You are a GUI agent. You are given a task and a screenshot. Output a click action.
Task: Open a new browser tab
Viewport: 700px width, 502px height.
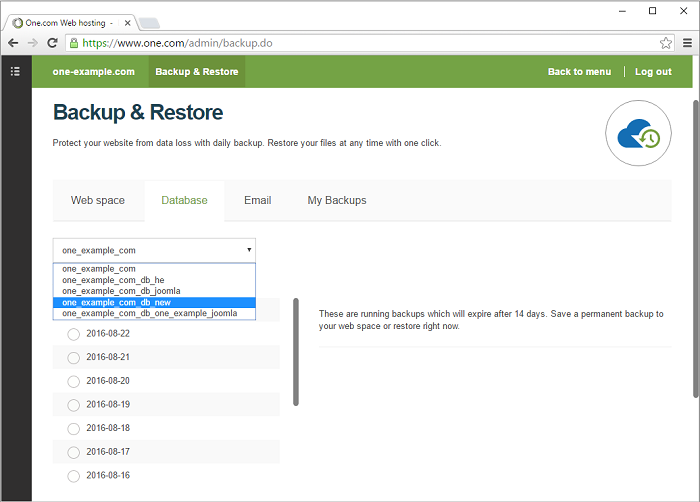pos(149,23)
